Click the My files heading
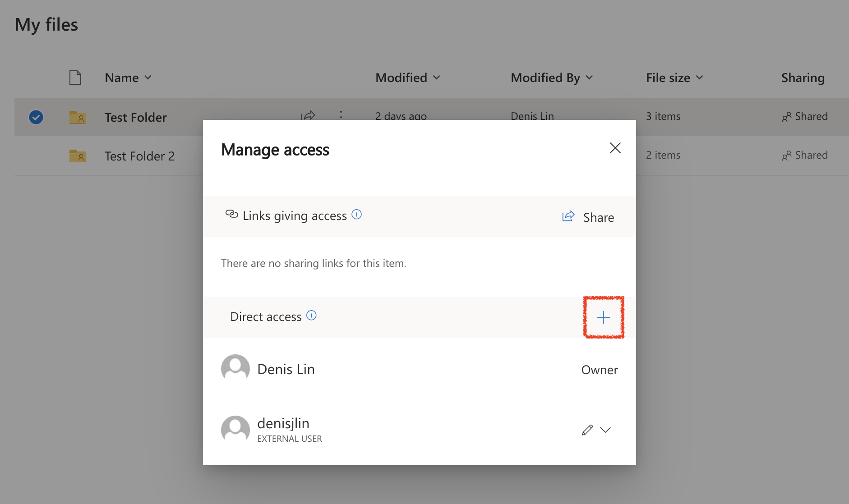Image resolution: width=849 pixels, height=504 pixels. point(46,24)
